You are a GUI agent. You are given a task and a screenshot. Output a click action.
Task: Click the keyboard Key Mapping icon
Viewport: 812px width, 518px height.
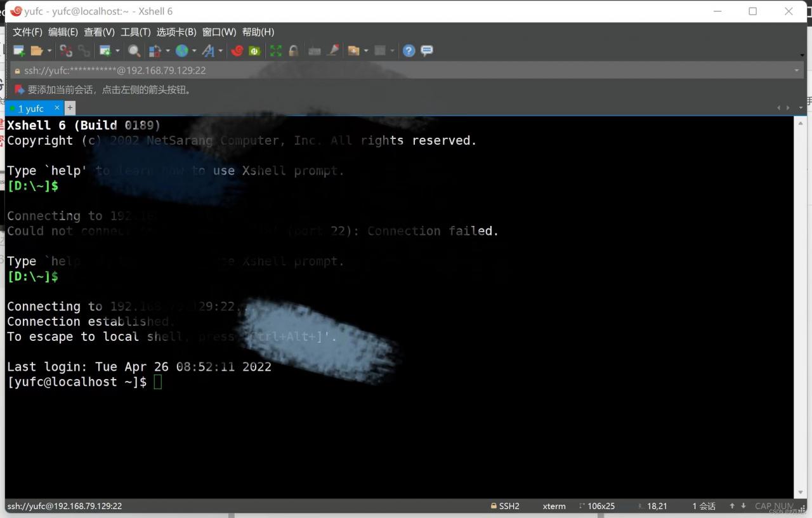314,51
